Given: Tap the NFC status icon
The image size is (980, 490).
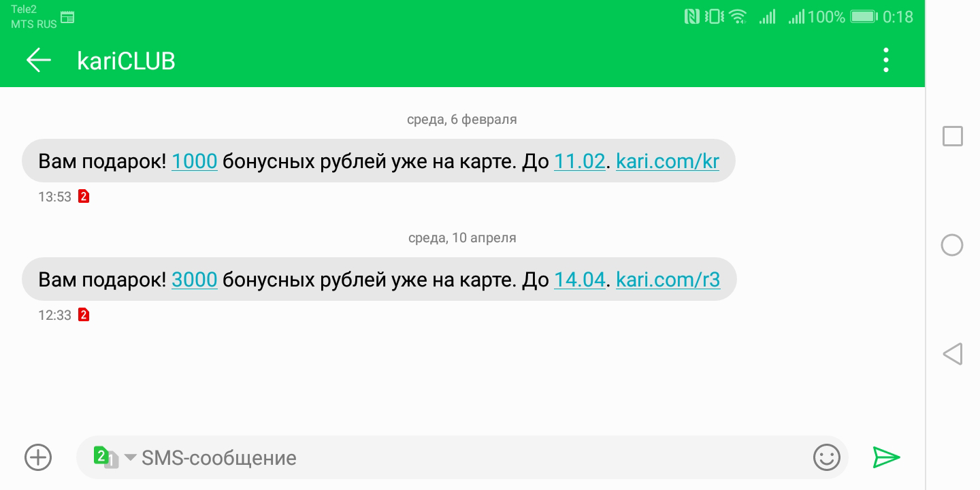Looking at the screenshot, I should [692, 16].
